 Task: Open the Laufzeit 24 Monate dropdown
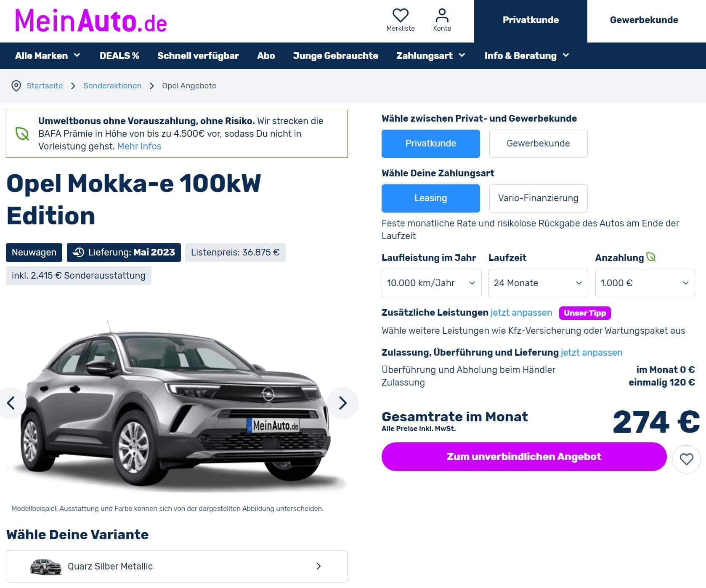click(538, 283)
